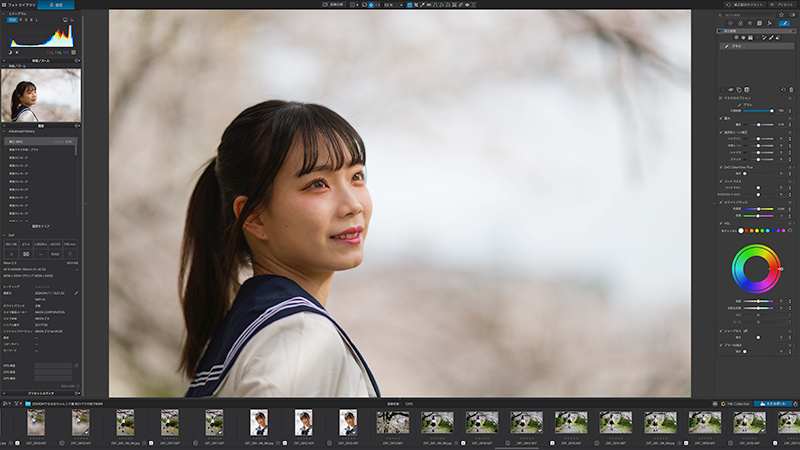Screen dimensions: 800x450
Task: Adjust the green-magenta tint slider
Action: (758, 216)
